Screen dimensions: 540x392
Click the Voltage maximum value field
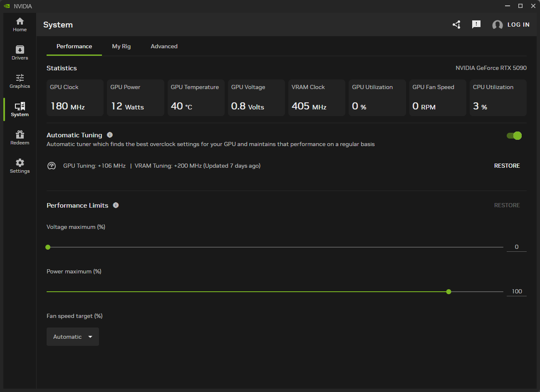517,247
